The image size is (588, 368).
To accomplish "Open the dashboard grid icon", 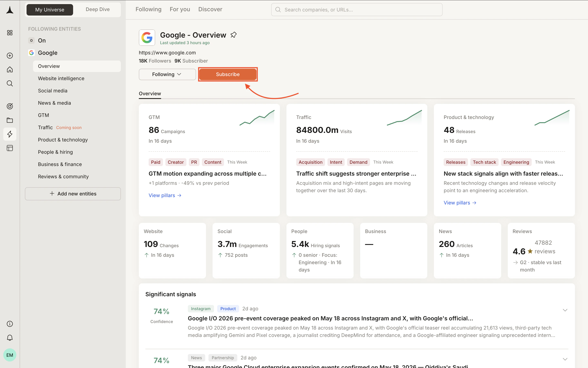I will point(10,33).
